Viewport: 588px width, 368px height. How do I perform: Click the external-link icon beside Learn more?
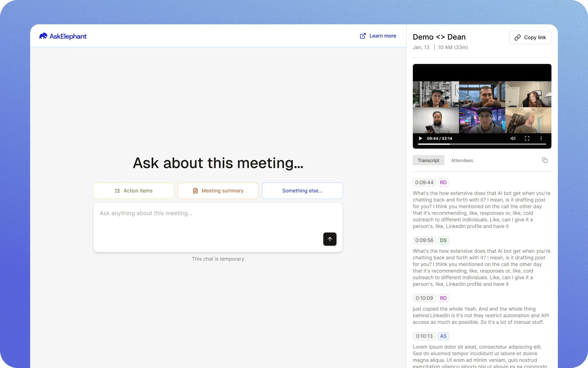click(x=363, y=36)
